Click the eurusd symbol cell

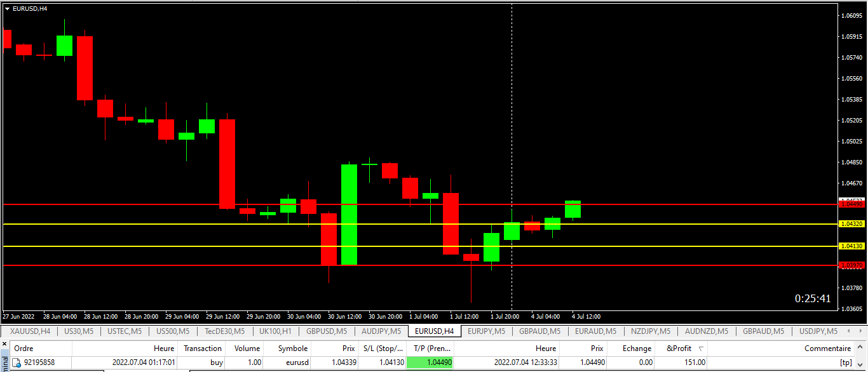coord(296,362)
